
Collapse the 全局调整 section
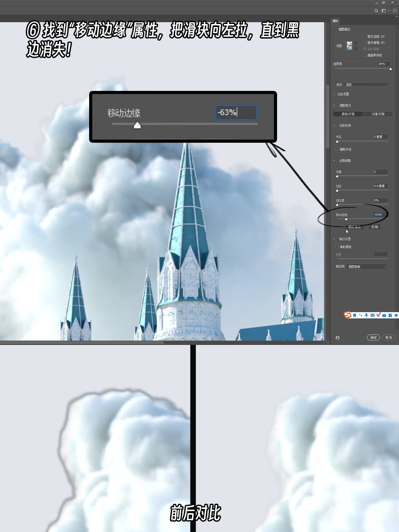(334, 160)
